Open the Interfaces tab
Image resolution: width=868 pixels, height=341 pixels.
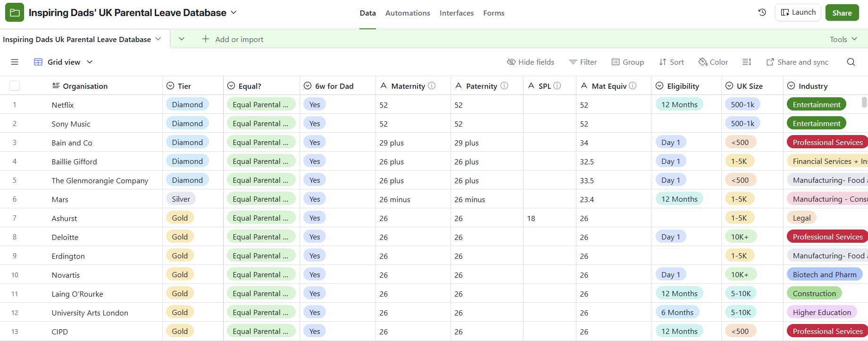[x=457, y=13]
